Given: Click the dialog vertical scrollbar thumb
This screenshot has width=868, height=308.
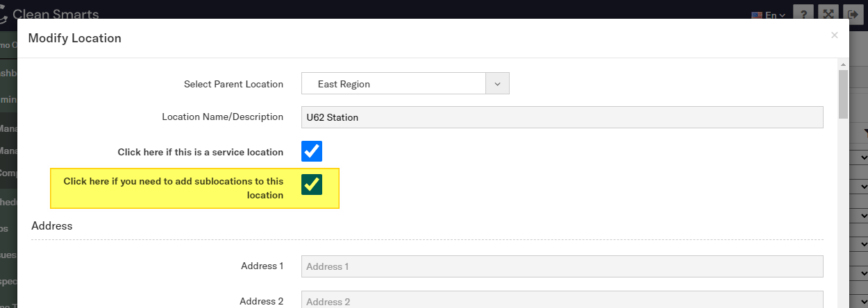Looking at the screenshot, I should click(x=843, y=94).
